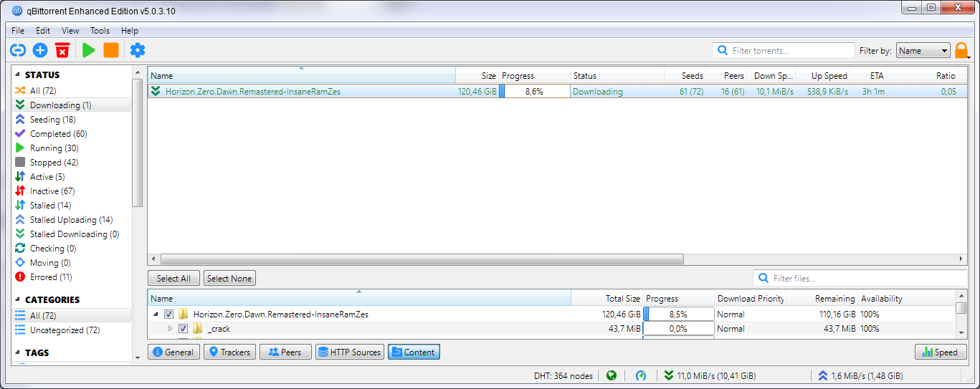Click the torrent list horizontal scrollbar

[422, 259]
